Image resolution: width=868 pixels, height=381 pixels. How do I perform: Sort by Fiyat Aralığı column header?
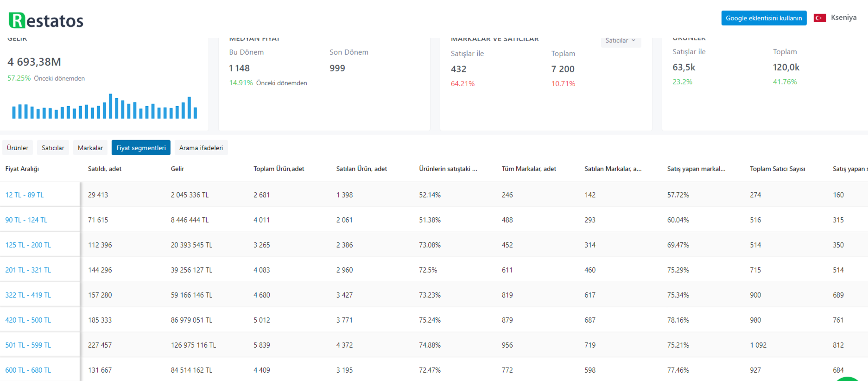click(22, 169)
